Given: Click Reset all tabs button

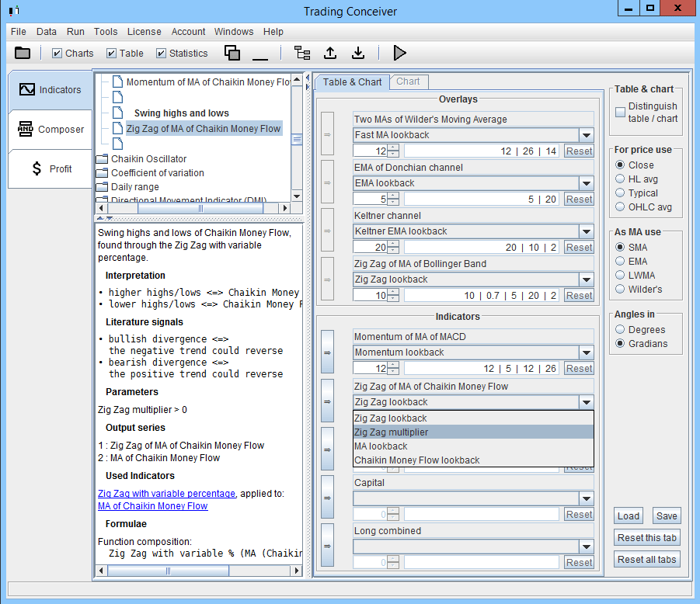Looking at the screenshot, I should click(x=647, y=560).
